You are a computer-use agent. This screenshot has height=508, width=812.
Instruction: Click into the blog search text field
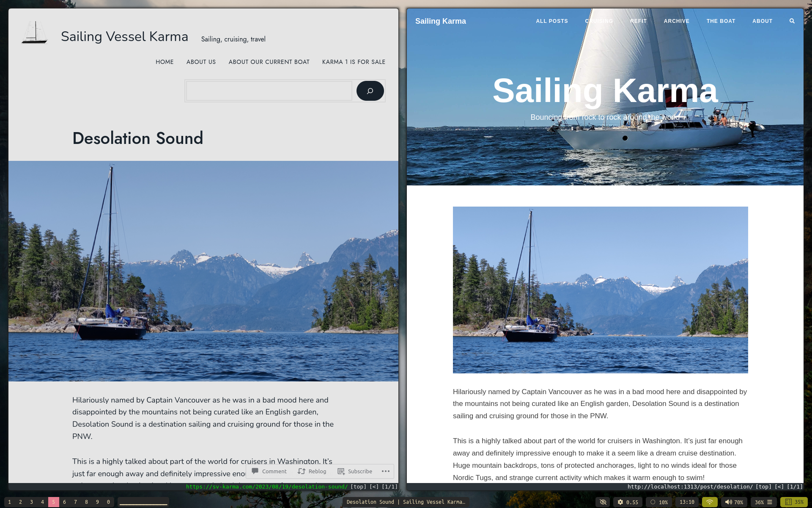point(269,91)
